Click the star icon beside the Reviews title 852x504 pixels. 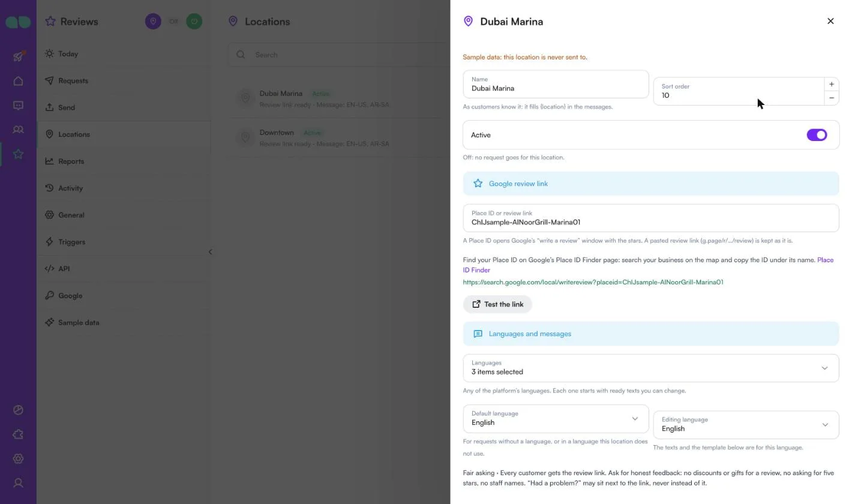[x=50, y=22]
